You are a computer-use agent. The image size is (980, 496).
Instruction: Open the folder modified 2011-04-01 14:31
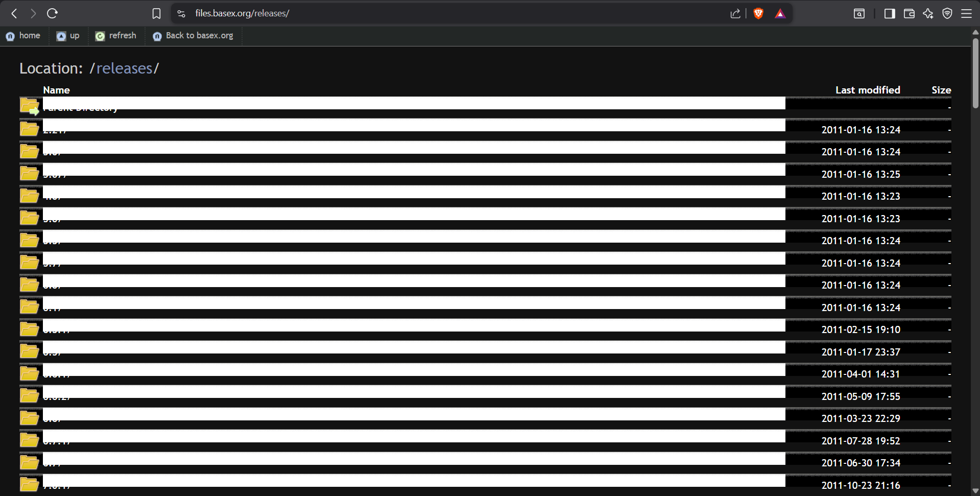pyautogui.click(x=29, y=373)
